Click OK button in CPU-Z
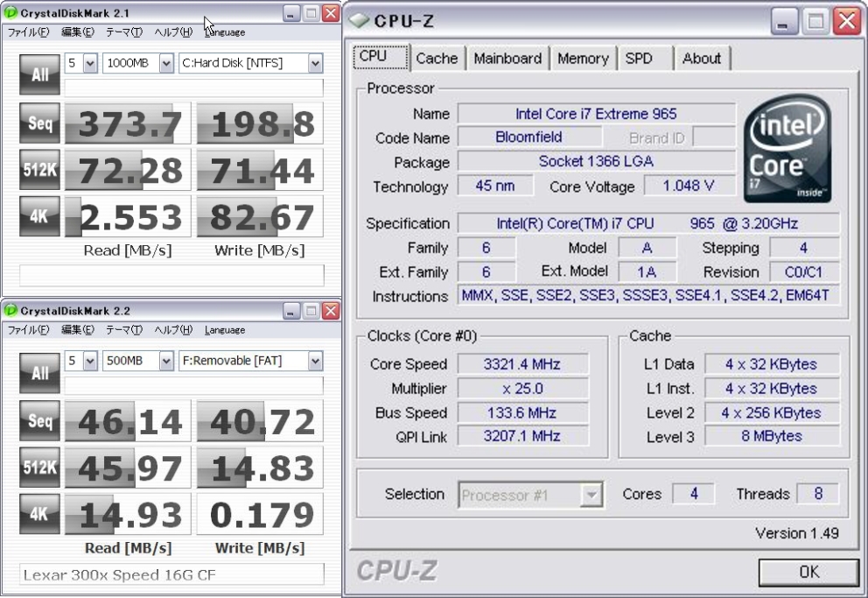The height and width of the screenshot is (598, 868). (808, 572)
